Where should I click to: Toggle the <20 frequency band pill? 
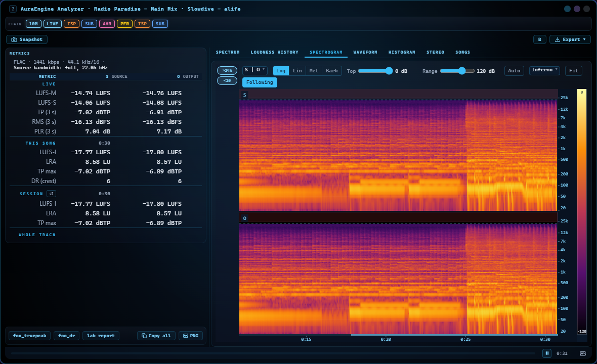[227, 80]
